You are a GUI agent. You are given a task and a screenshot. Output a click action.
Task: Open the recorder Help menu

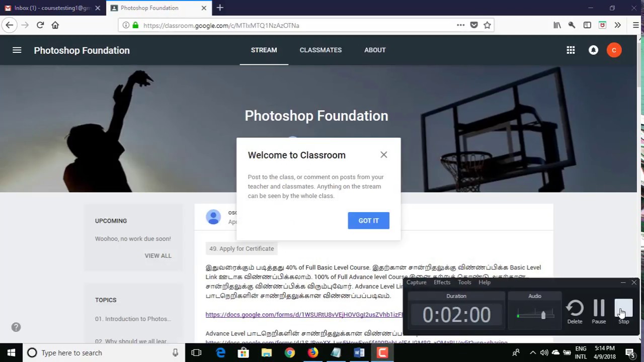pyautogui.click(x=485, y=282)
